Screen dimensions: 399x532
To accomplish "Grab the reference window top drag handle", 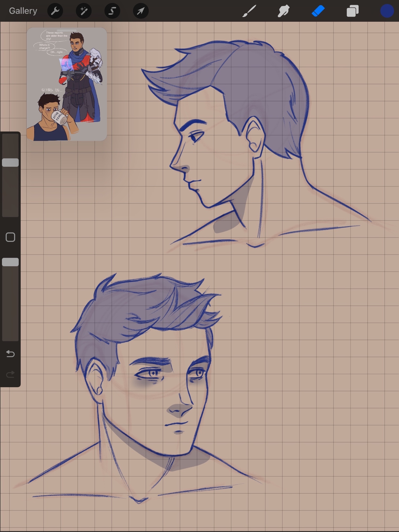I will pyautogui.click(x=66, y=30).
